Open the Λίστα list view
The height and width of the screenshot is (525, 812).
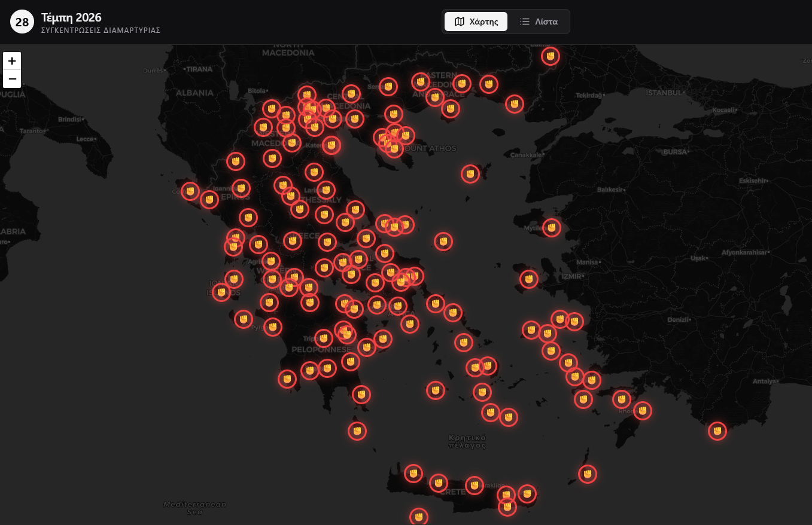(x=539, y=22)
